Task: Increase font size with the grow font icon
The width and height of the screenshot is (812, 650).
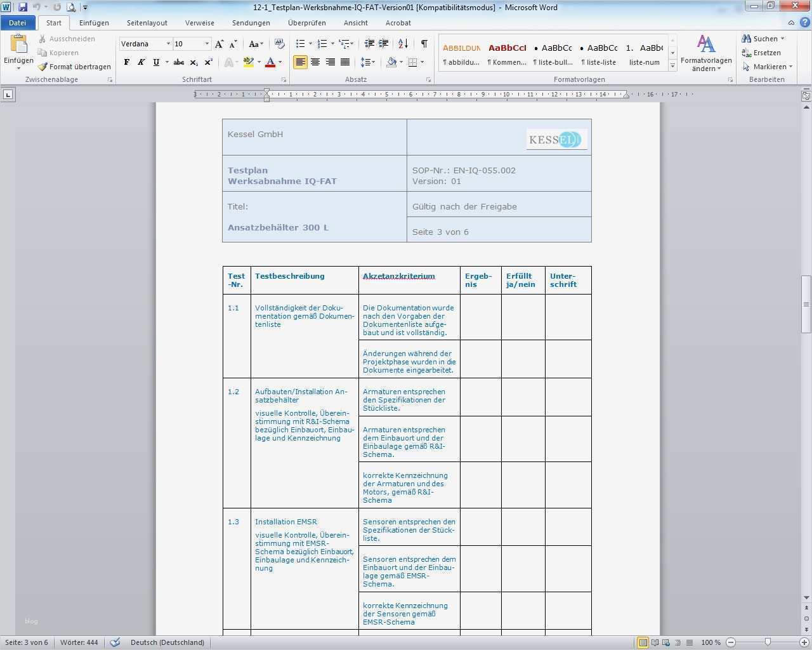Action: click(x=219, y=44)
